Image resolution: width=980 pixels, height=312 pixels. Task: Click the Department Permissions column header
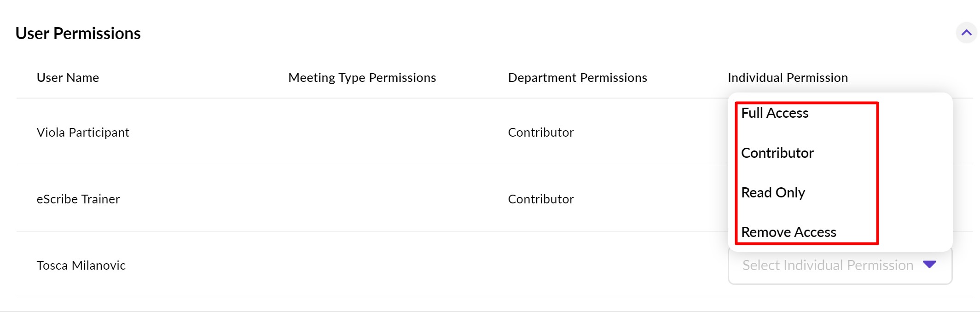coord(577,78)
